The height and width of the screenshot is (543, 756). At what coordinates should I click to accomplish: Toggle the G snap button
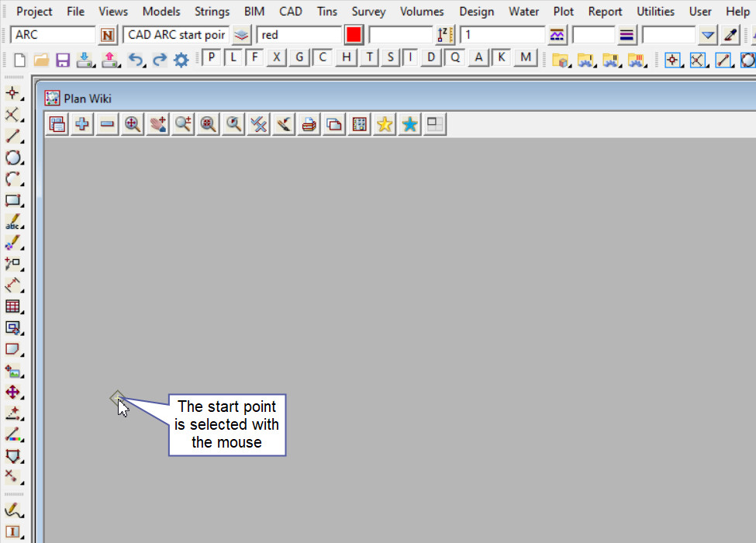click(299, 58)
